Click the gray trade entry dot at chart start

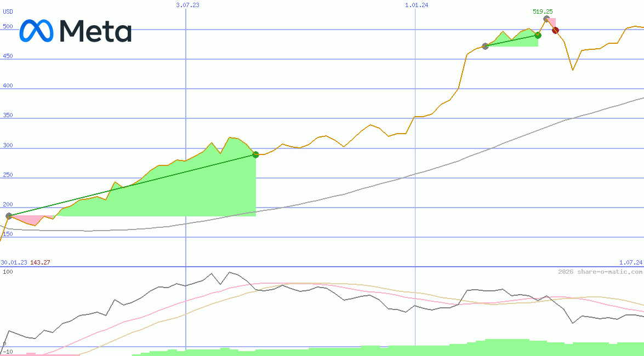tap(9, 216)
